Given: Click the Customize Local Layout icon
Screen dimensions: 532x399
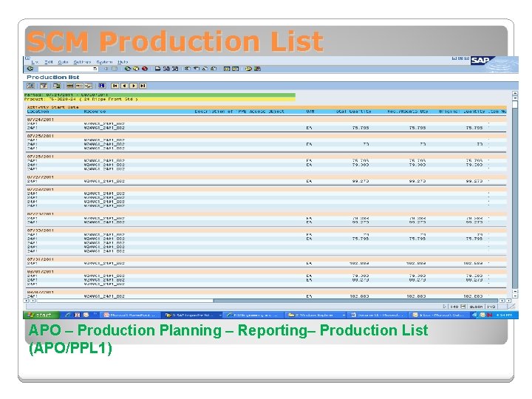Looking at the screenshot, I should (x=258, y=69).
